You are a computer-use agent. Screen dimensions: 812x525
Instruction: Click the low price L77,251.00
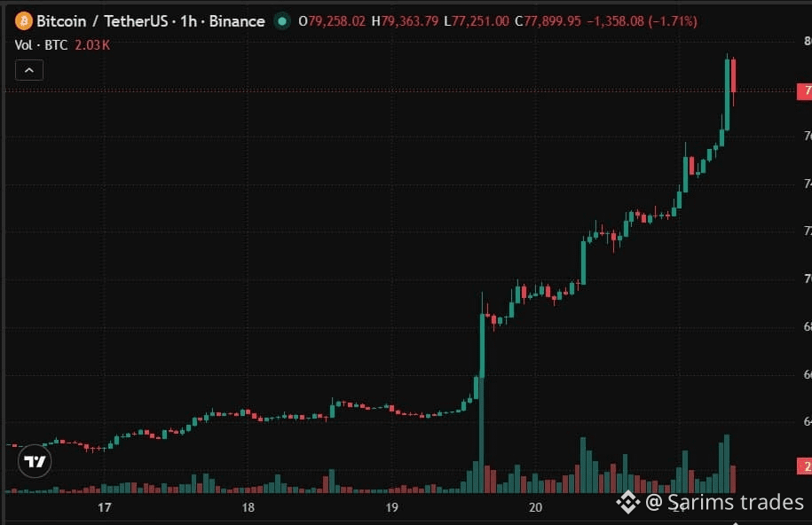477,21
